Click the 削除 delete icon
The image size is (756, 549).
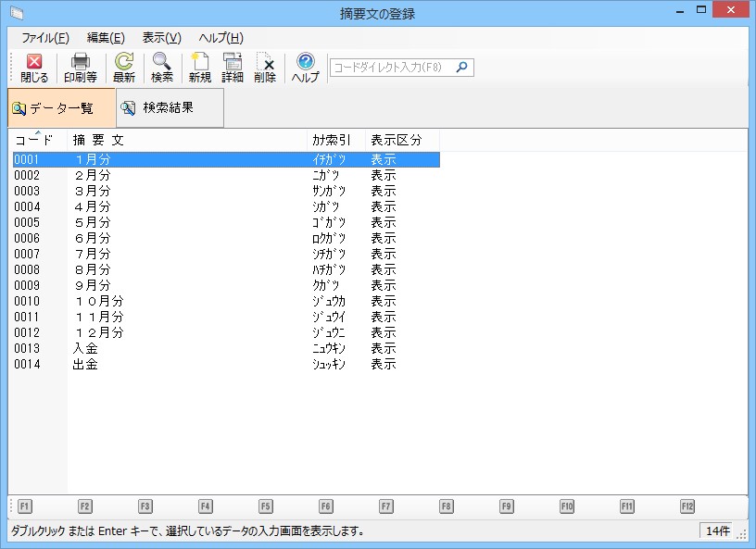coord(265,68)
